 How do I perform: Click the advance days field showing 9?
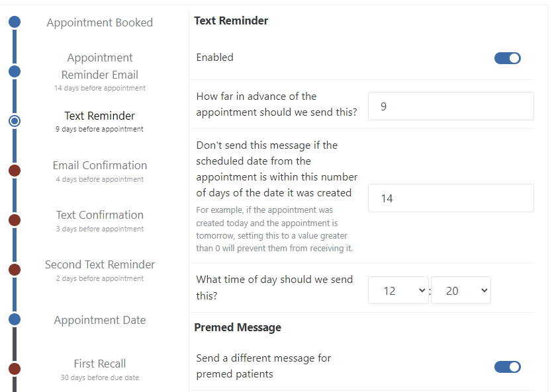[x=451, y=106]
